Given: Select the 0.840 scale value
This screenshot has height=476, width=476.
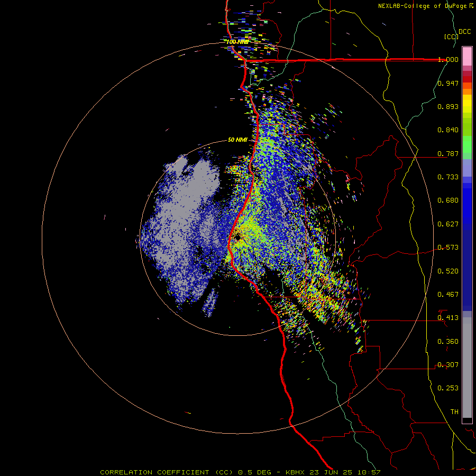Looking at the screenshot, I should coord(448,130).
